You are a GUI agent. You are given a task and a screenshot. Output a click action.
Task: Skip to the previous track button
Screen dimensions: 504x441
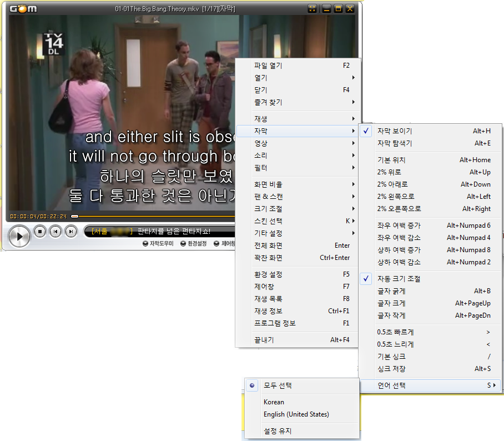click(56, 232)
